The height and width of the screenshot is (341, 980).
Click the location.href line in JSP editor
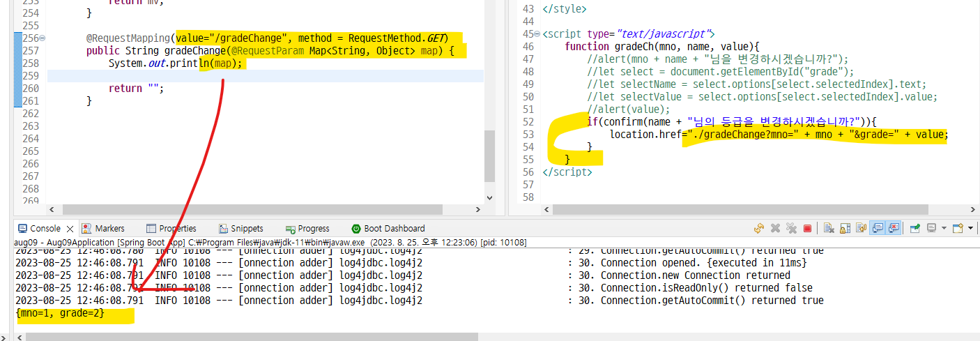pos(779,135)
